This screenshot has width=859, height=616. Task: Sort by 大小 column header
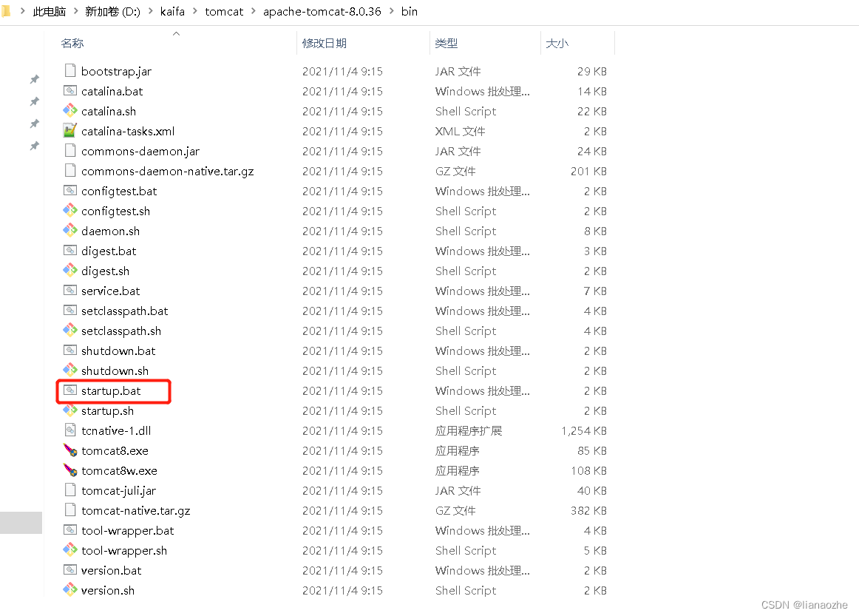(x=557, y=44)
